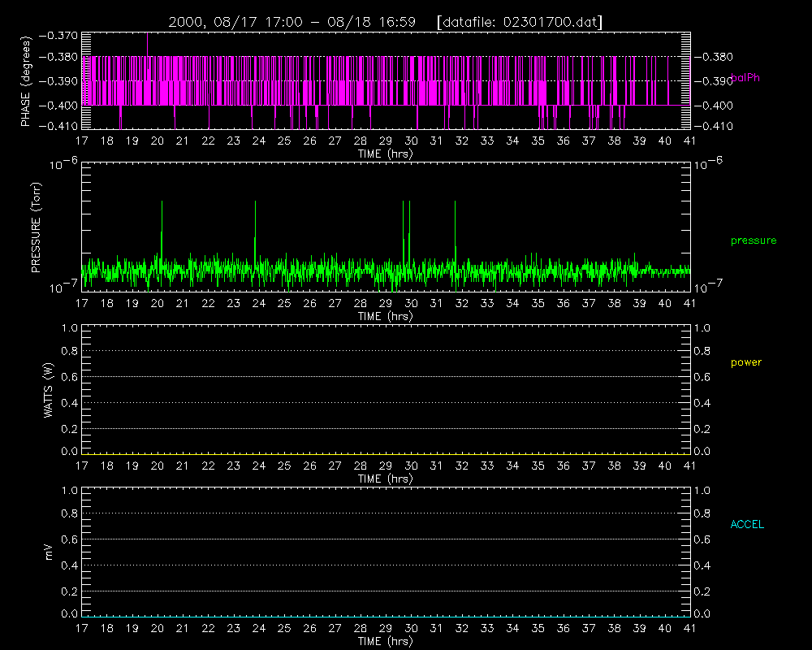Click TIME (hrs) label under phase plot
812x650 pixels.
coord(385,154)
